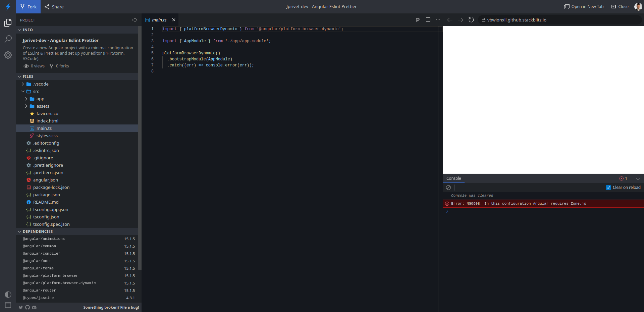Split the editor with the split icon
Image resolution: width=644 pixels, height=312 pixels.
click(x=428, y=20)
